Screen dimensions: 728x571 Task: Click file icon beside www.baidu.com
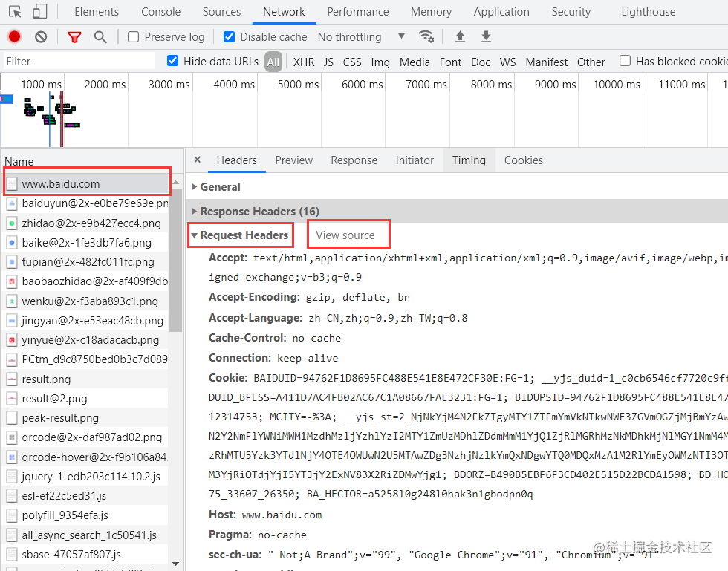tap(12, 184)
